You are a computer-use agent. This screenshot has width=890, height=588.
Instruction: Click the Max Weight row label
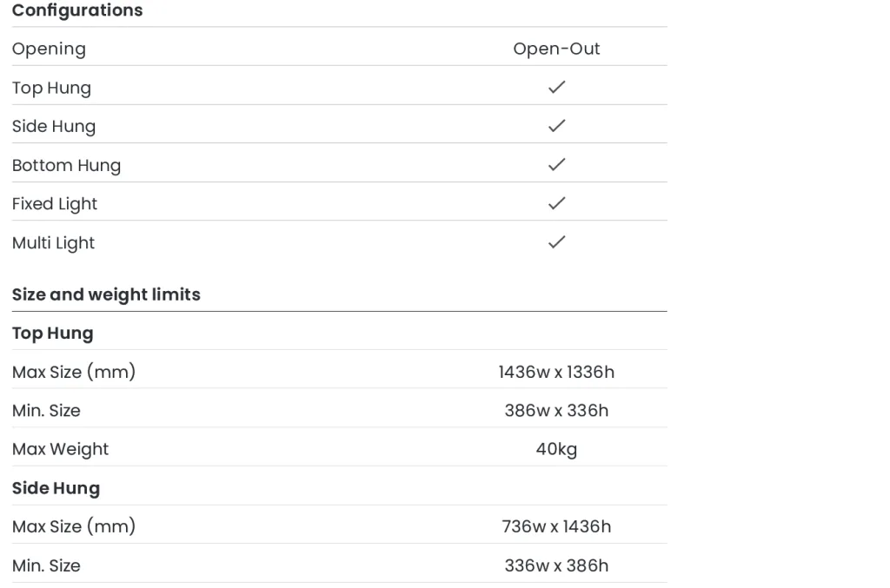click(60, 449)
